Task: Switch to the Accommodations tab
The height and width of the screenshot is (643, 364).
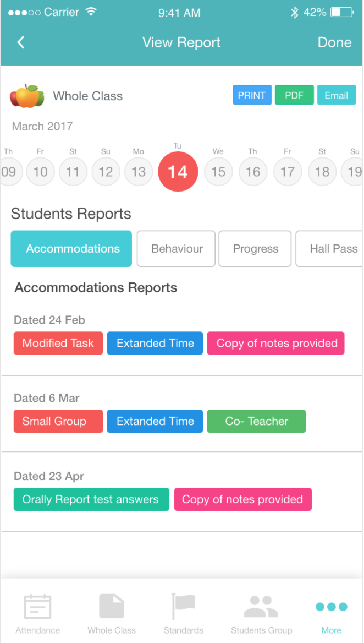Action: pos(71,249)
